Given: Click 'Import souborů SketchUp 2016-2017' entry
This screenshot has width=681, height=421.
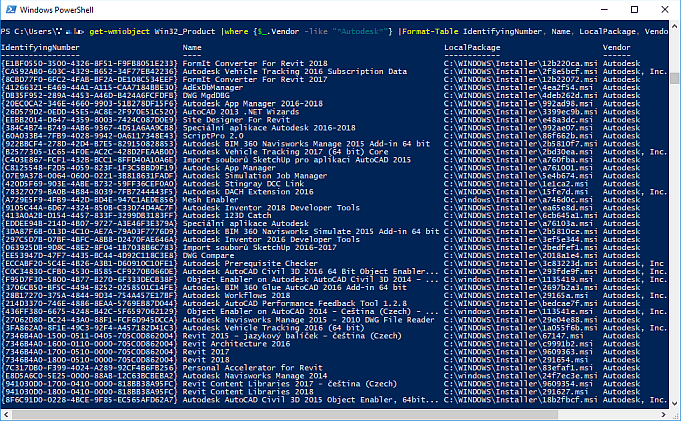Looking at the screenshot, I should point(259,248).
